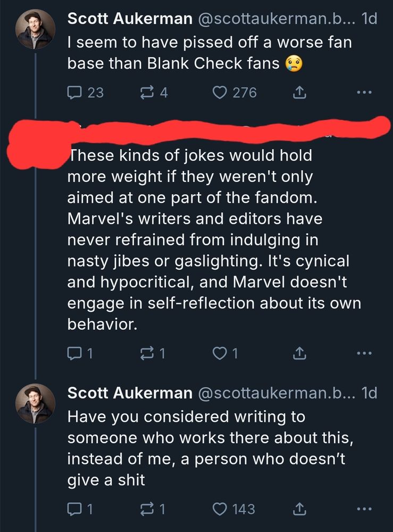The height and width of the screenshot is (532, 393).
Task: Open the "These kinds of jokes" reply text
Action: [213, 239]
